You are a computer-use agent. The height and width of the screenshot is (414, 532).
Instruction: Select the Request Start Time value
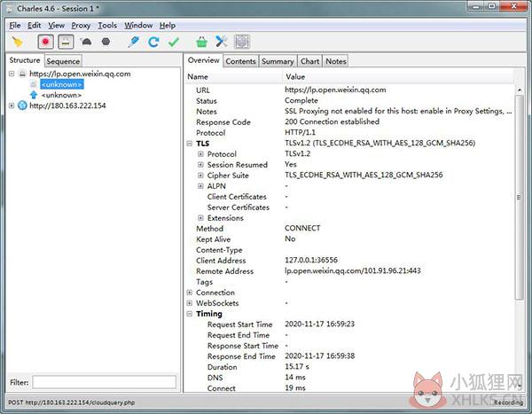click(319, 324)
